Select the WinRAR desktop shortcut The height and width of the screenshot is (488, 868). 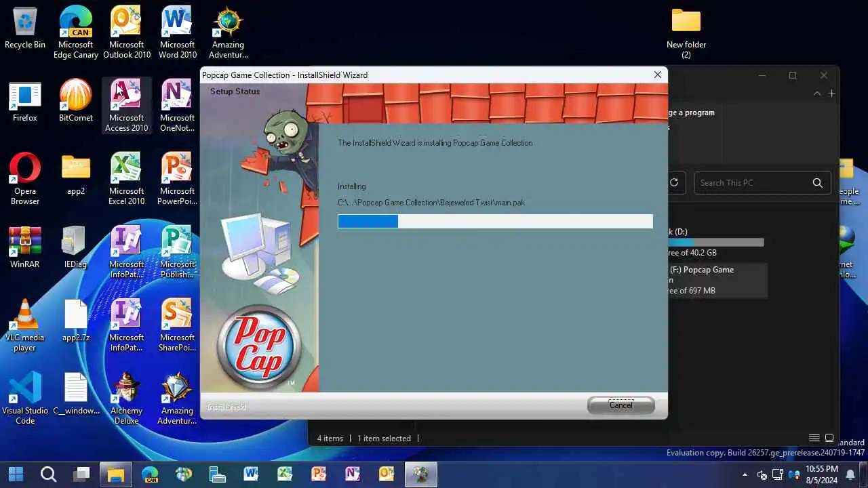pos(25,248)
